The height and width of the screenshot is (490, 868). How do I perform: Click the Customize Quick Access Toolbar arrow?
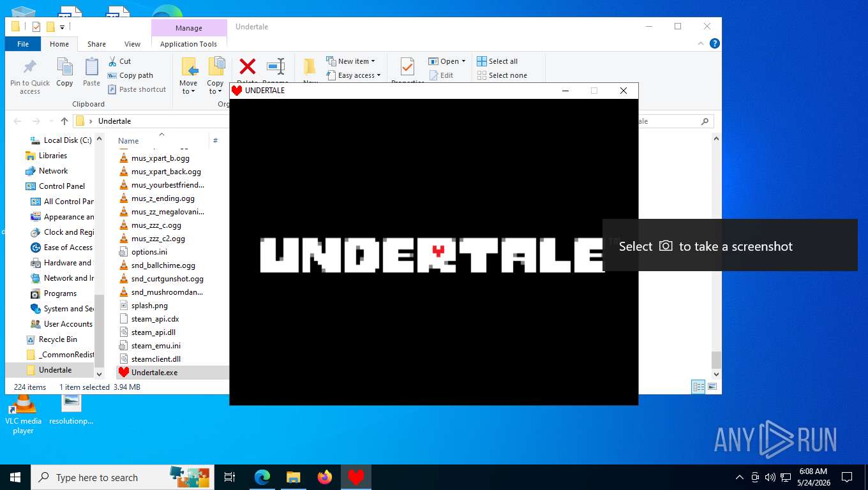click(62, 27)
